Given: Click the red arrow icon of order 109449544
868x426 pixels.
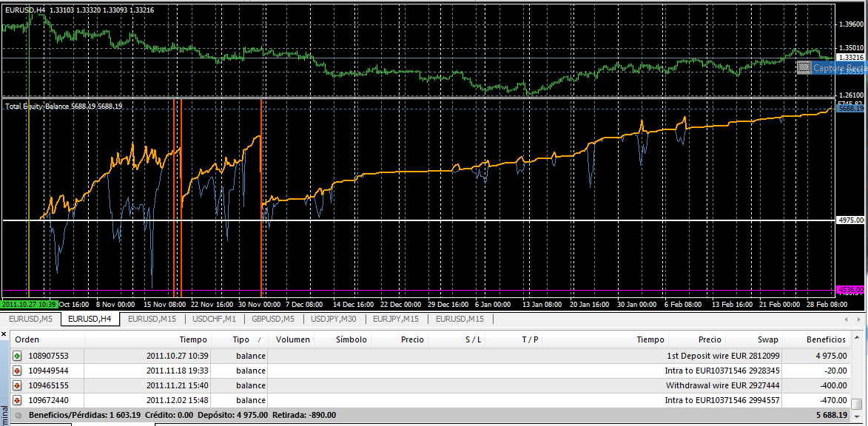Looking at the screenshot, I should [x=18, y=371].
